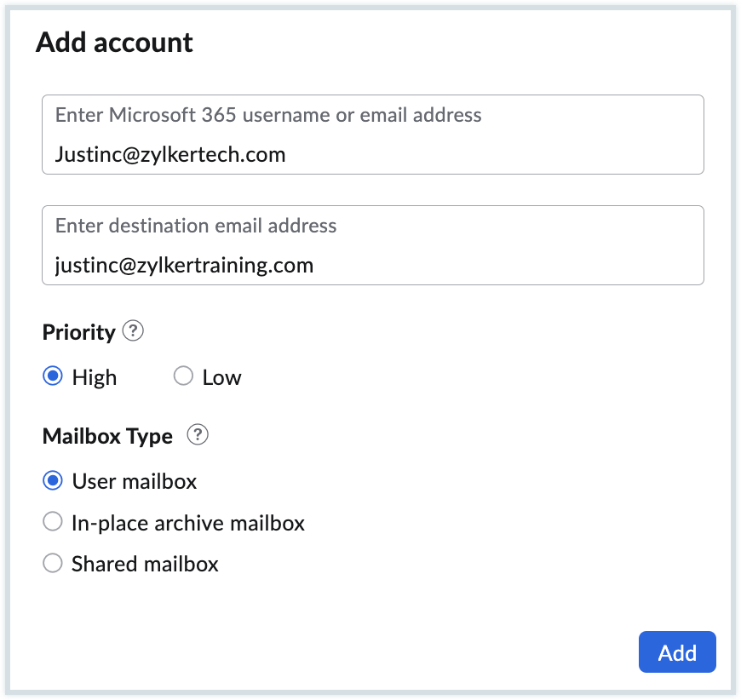Click the text justinc@zylkertraining.com
Screen dimensions: 741x700
184,266
